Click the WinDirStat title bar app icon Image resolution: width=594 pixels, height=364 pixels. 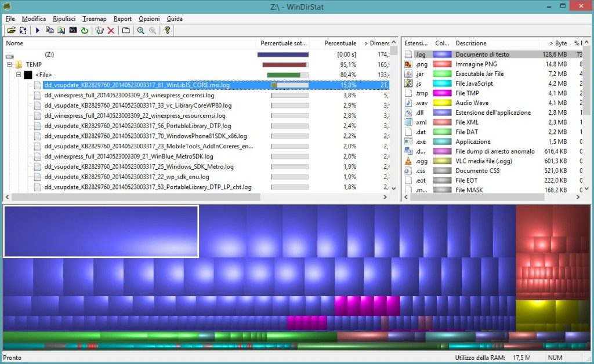7,6
